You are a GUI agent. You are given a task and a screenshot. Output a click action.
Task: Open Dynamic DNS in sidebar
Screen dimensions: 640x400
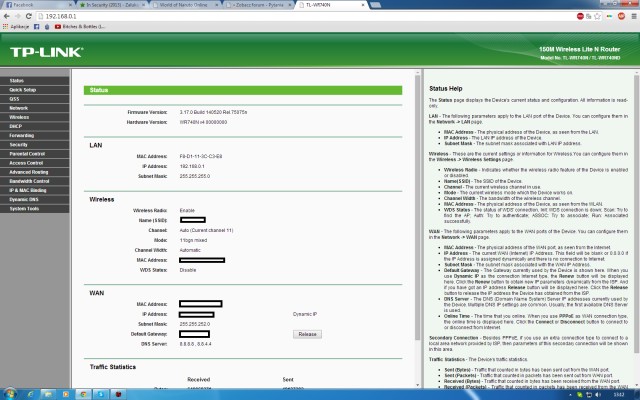[x=35, y=199]
